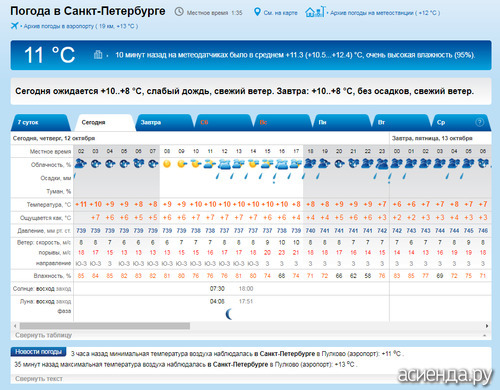The width and height of the screenshot is (500, 390).
Task: Click the wind gust value 20
Action: (x=267, y=253)
